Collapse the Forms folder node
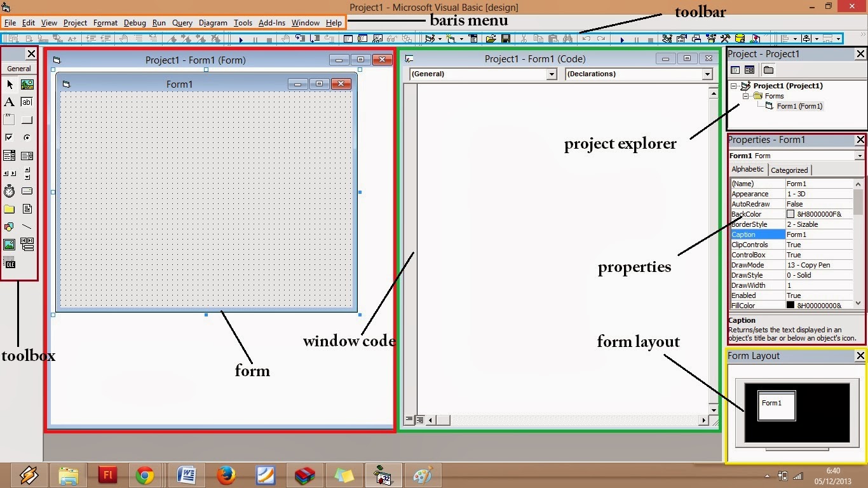Image resolution: width=868 pixels, height=488 pixels. point(746,96)
